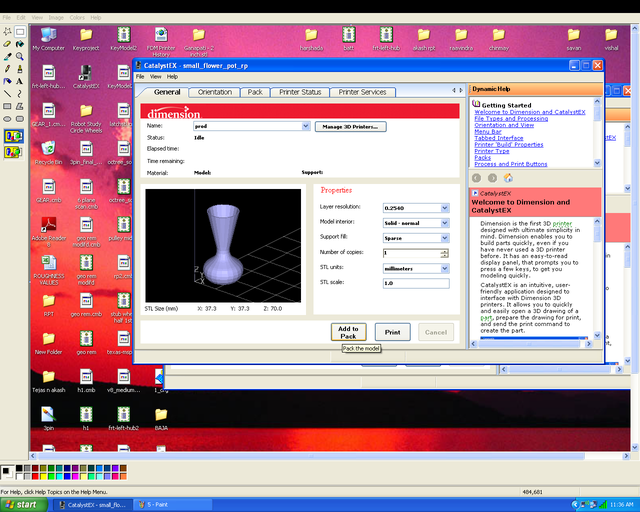640x512 pixels.
Task: Pick the yellow color swatch in palette
Action: [43, 476]
